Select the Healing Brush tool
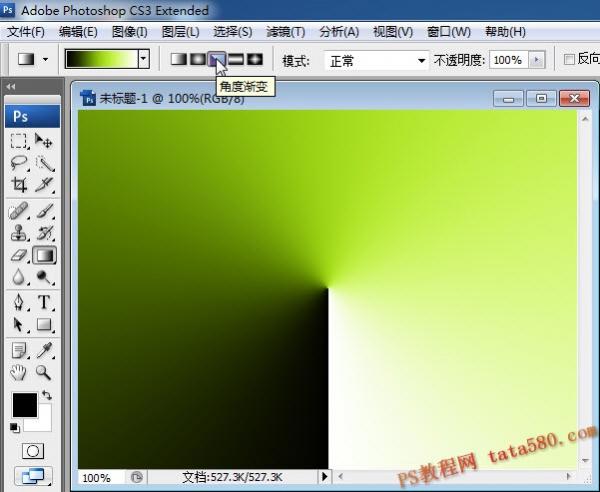The image size is (600, 492). click(x=18, y=211)
